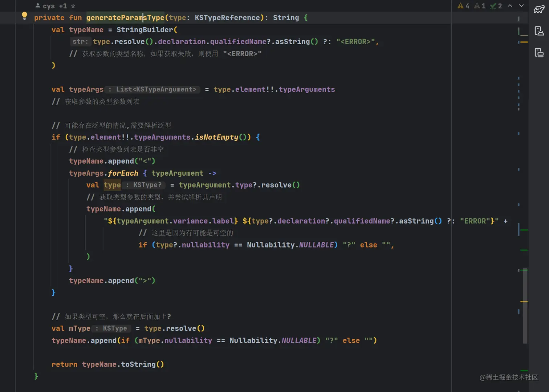Click the comment '获取参数的类型参数列表'
This screenshot has height=392, width=549.
click(x=95, y=102)
